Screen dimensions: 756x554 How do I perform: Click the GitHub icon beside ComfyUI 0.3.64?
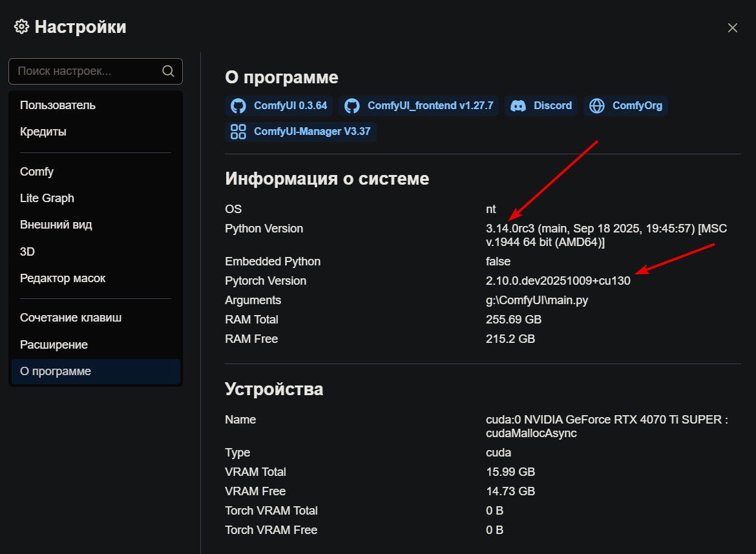point(238,105)
